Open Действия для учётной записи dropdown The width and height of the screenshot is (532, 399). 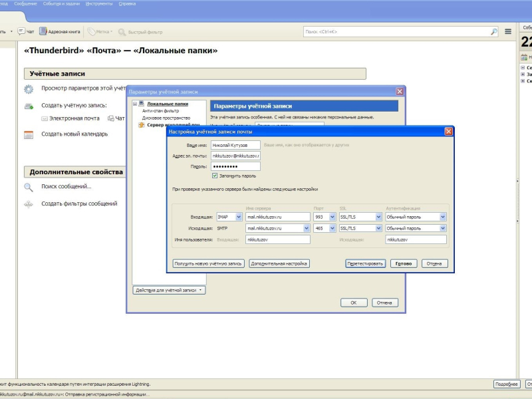point(169,290)
